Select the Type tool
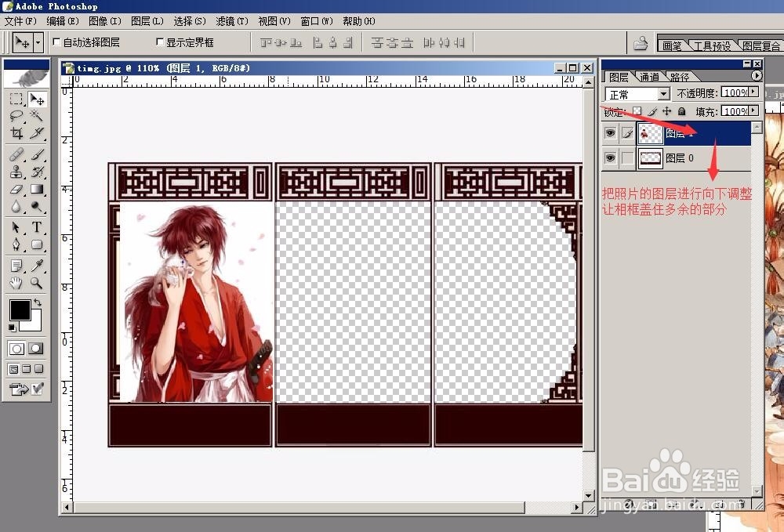The height and width of the screenshot is (532, 784). 37,227
